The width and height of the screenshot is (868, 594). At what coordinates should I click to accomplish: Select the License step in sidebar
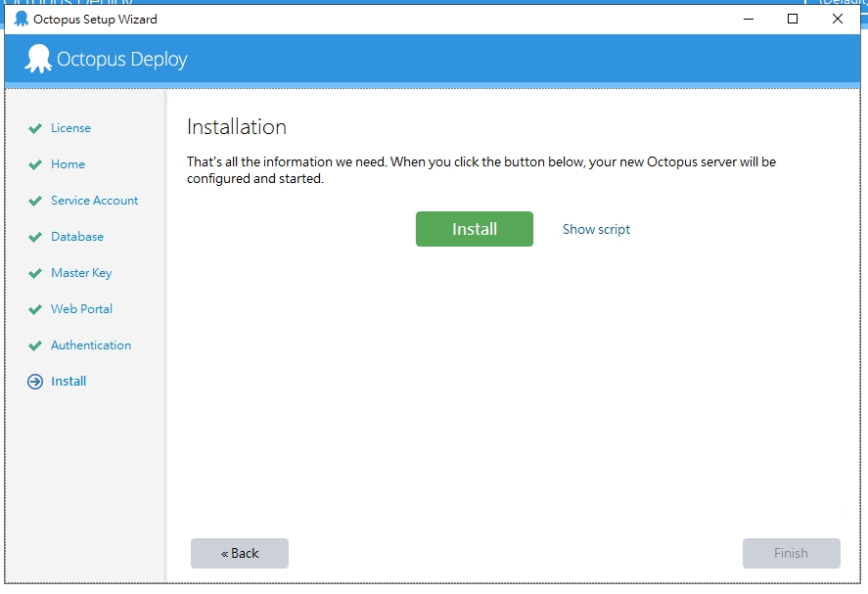[70, 128]
